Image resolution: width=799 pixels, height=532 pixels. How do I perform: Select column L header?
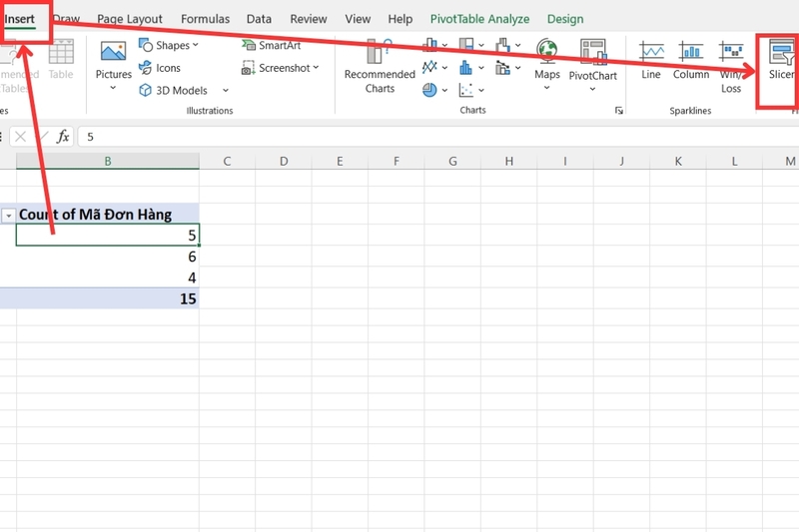click(734, 162)
